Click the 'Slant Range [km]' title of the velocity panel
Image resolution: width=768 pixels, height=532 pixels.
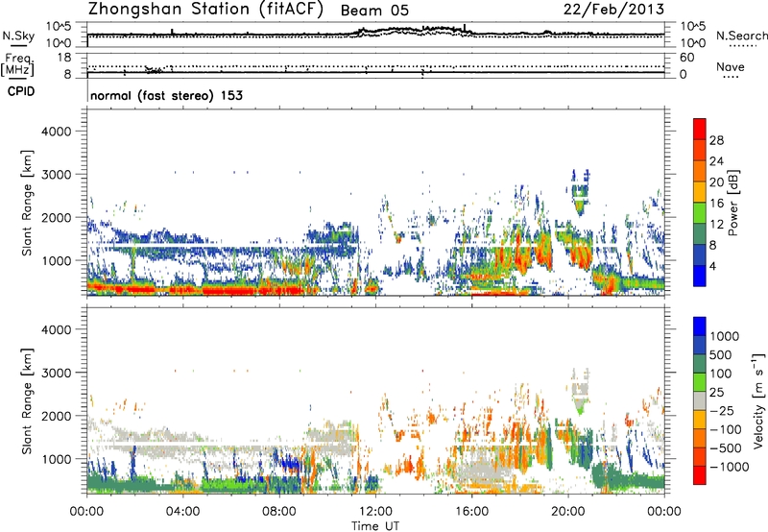pyautogui.click(x=27, y=400)
